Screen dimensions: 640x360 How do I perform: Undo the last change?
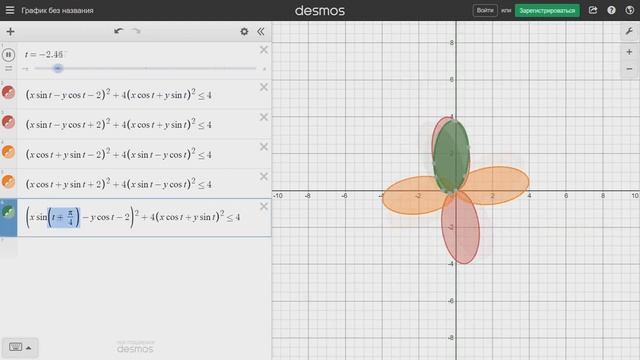(x=118, y=31)
